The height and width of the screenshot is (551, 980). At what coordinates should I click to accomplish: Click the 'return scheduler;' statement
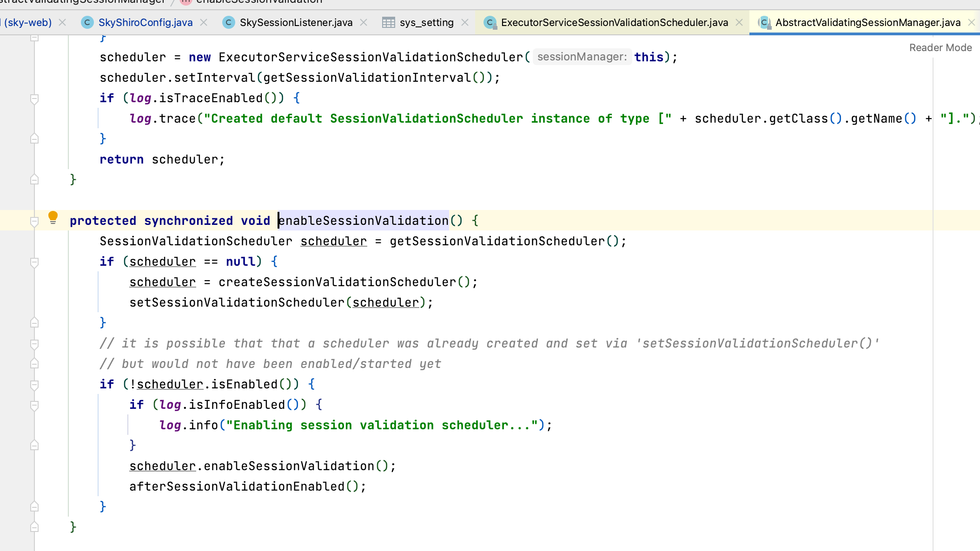coord(162,159)
